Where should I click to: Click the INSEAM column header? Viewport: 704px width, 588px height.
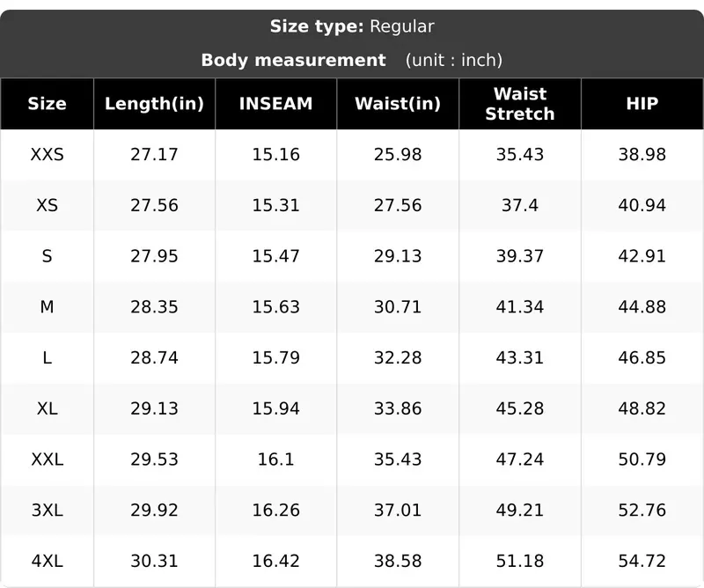(x=275, y=104)
